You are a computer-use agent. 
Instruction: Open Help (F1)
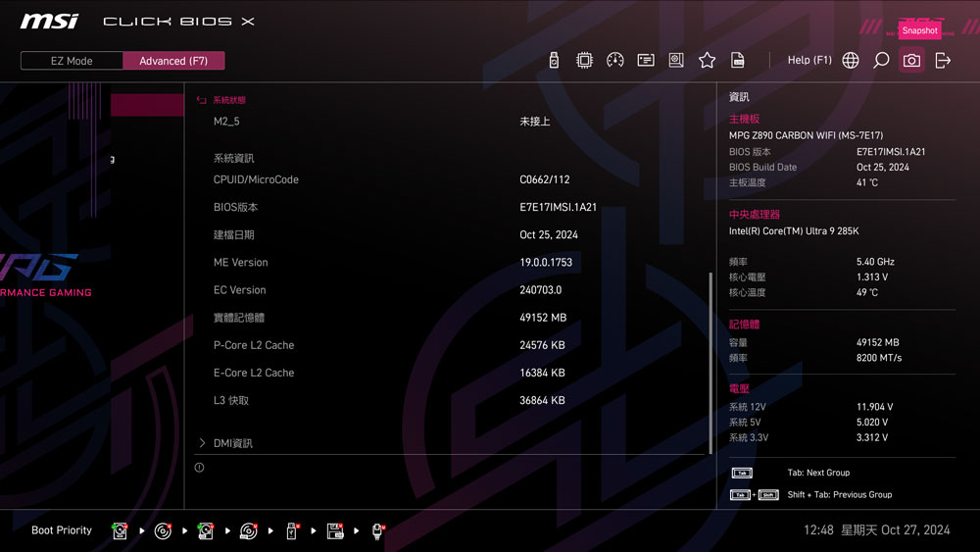(x=809, y=60)
